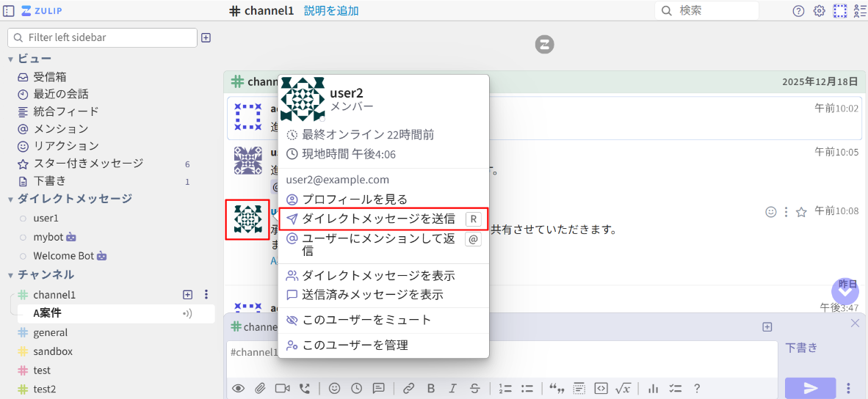This screenshot has height=399, width=868.
Task: Collapse the チャンネル section
Action: click(x=10, y=275)
